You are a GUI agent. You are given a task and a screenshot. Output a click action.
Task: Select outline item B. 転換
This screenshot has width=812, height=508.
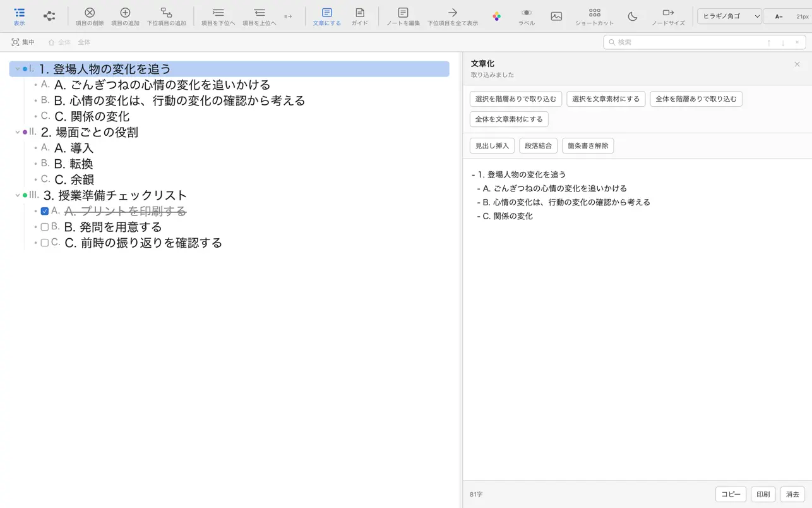point(73,164)
